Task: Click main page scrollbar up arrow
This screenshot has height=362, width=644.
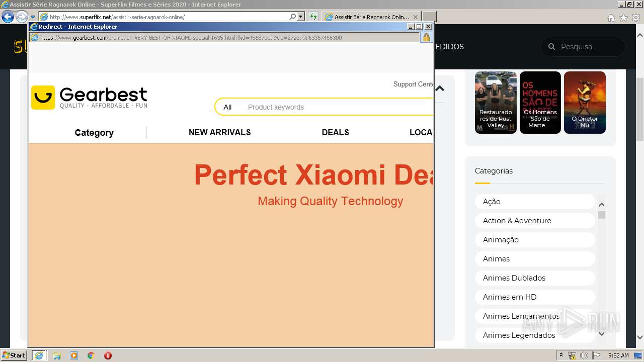Action: pos(640,35)
